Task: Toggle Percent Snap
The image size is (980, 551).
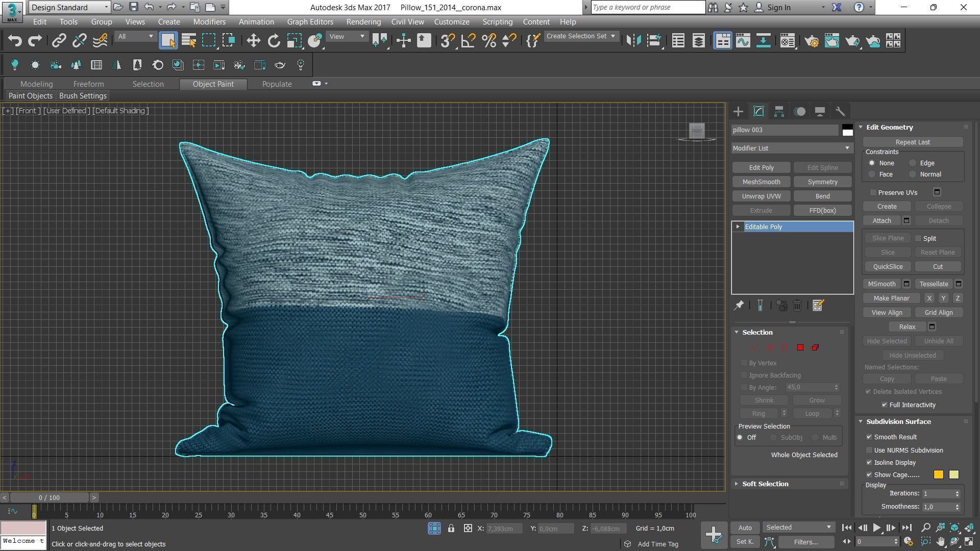Action: click(488, 41)
